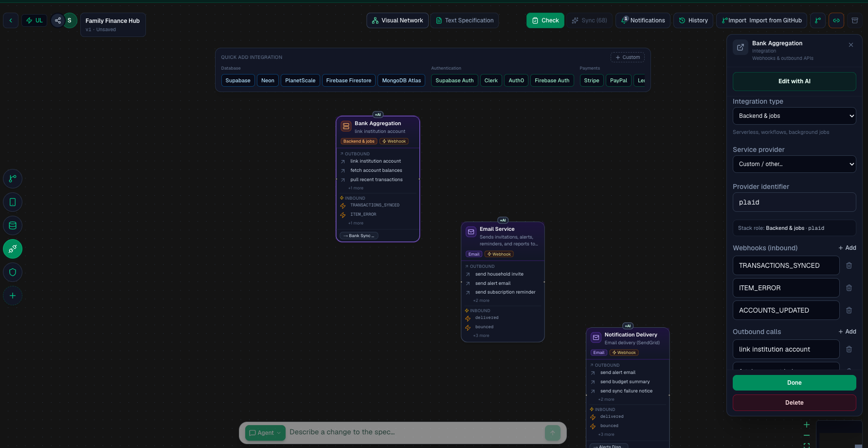Click Import from GitHub
This screenshot has height=448, width=868.
[762, 20]
